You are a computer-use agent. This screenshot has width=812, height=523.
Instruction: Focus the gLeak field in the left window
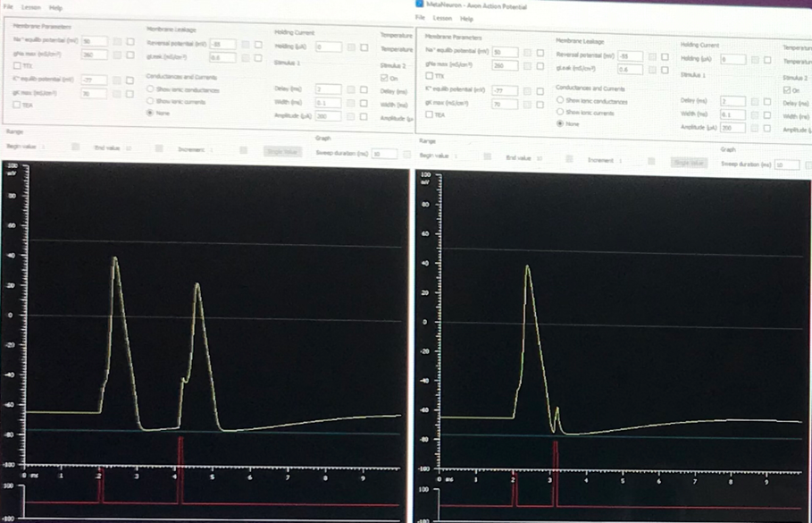222,57
